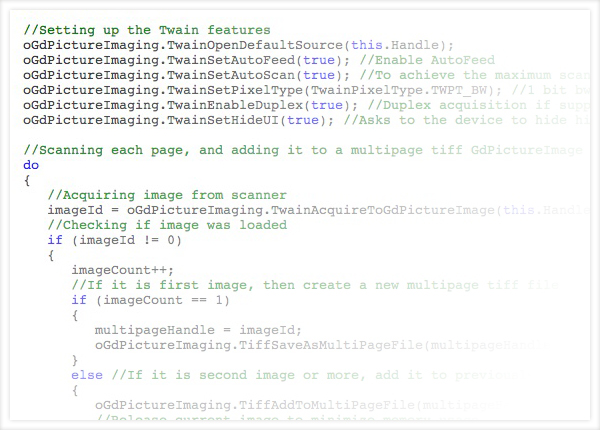Click the "else" keyword

pos(86,375)
